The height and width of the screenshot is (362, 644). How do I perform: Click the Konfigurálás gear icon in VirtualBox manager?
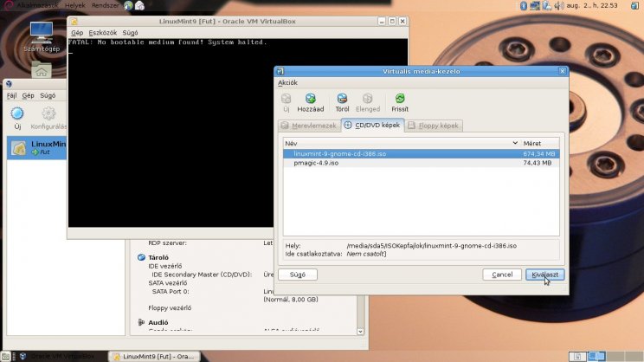(48, 113)
